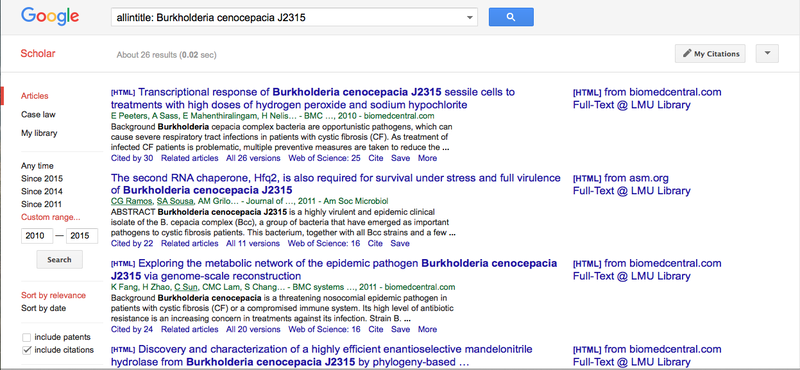Click Cite under the Transcriptional response result
This screenshot has height=370, width=800.
coord(376,158)
